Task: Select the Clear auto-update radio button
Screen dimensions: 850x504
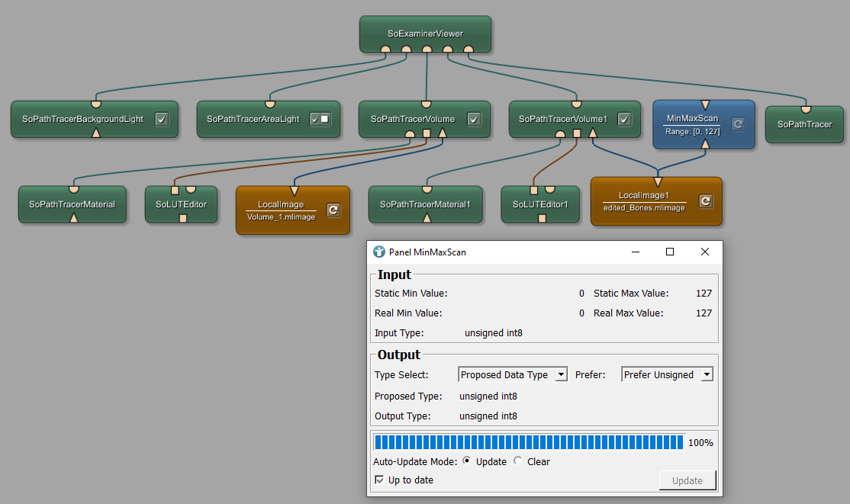Action: click(518, 461)
